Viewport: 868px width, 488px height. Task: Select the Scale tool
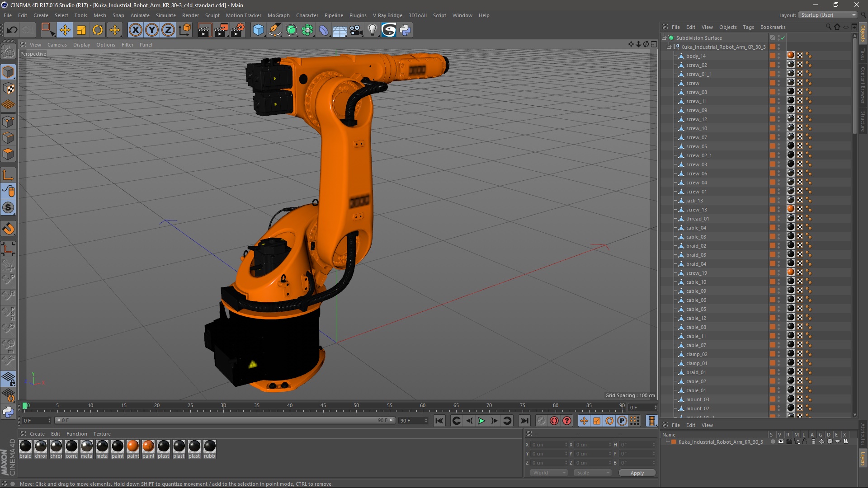pos(81,30)
